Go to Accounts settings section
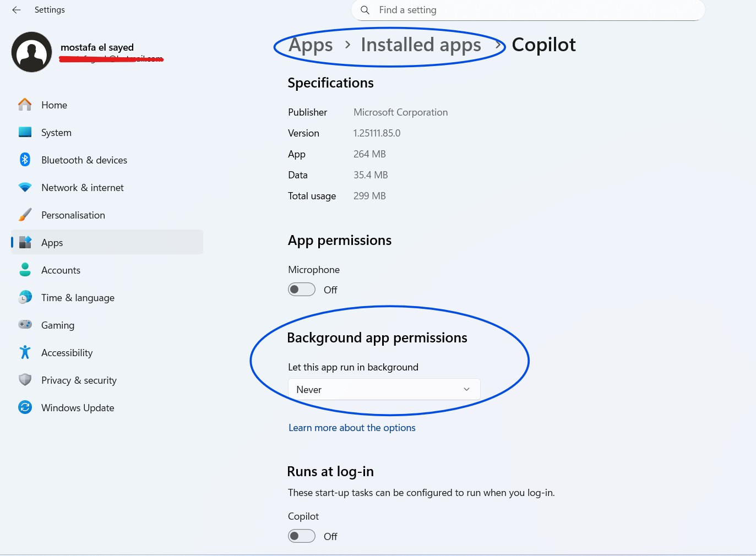This screenshot has height=556, width=756. (x=61, y=270)
